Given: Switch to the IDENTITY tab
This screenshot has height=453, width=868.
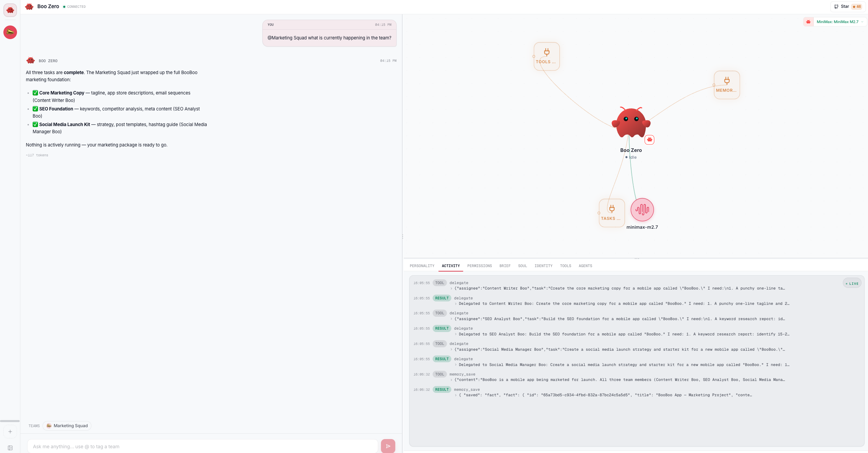Looking at the screenshot, I should [x=543, y=266].
